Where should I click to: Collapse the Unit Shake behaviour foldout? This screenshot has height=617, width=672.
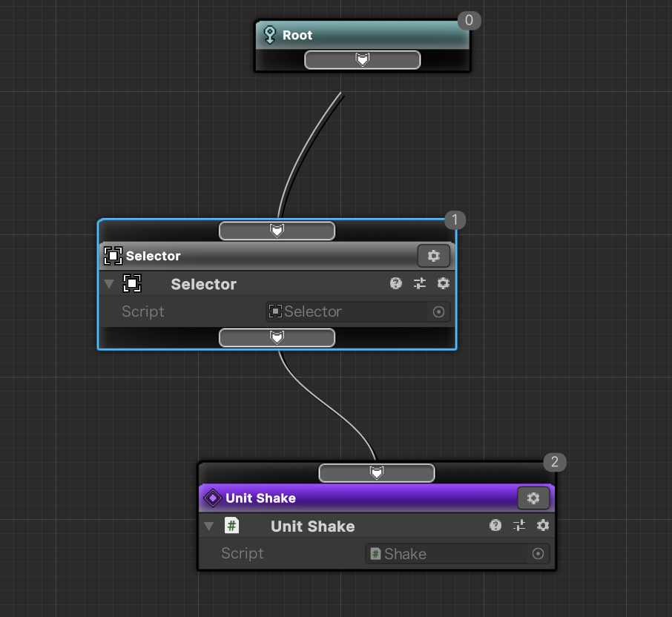(209, 527)
